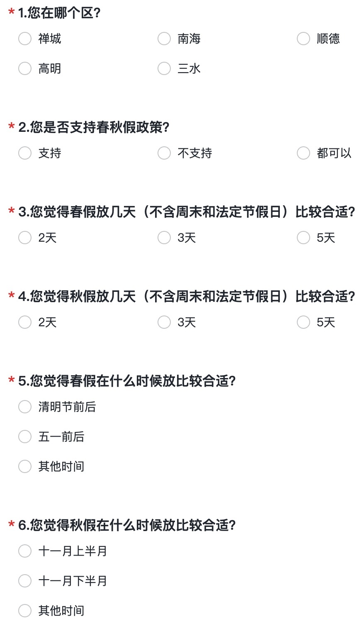Screen dimensions: 364x626
Task: Pick 其他时间 for autumn break timing
Action: 25,611
